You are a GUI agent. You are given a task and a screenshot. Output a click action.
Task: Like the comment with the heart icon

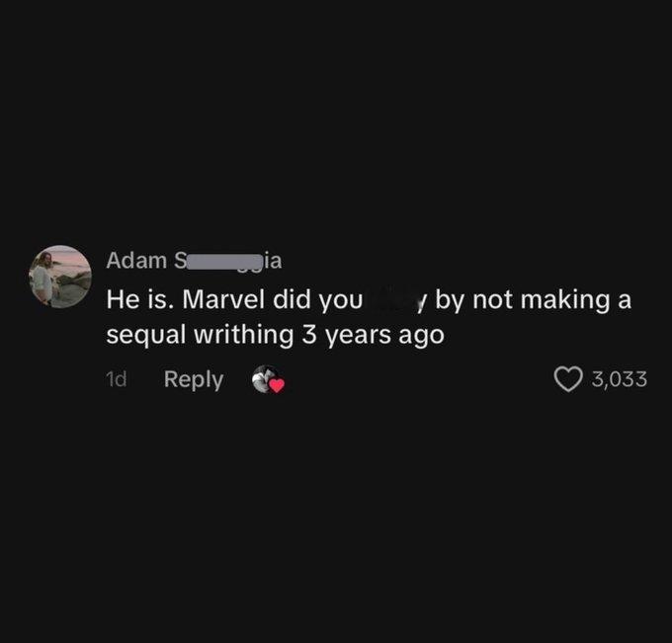(x=568, y=379)
